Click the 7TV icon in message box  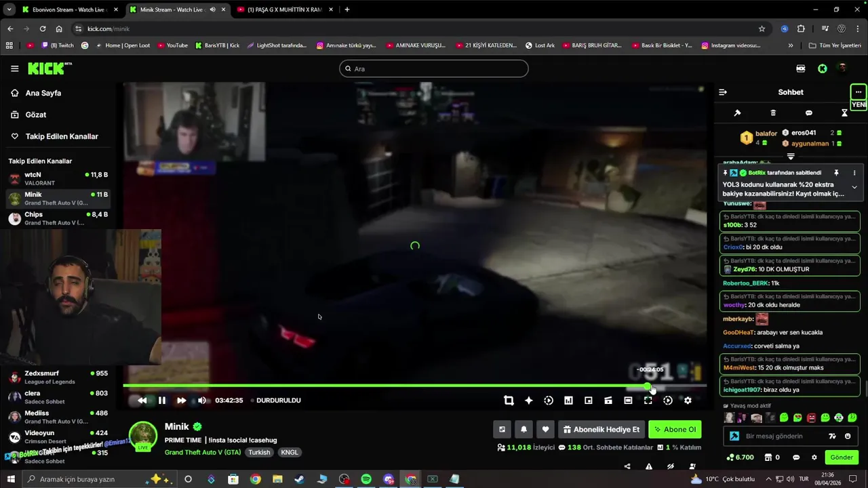[833, 436]
